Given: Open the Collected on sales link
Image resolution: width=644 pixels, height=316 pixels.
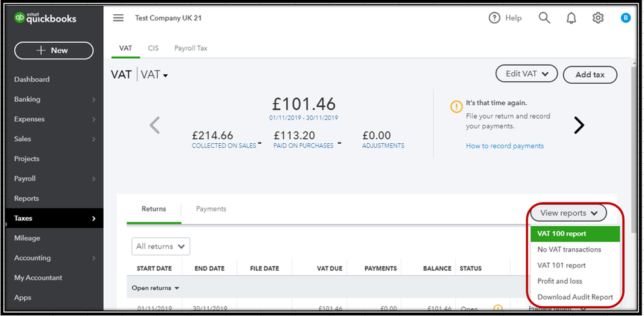Looking at the screenshot, I should 224,146.
